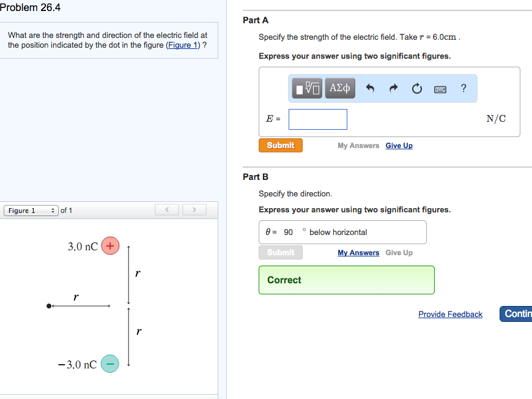Open the Figure 1 selector dropdown

[31, 211]
